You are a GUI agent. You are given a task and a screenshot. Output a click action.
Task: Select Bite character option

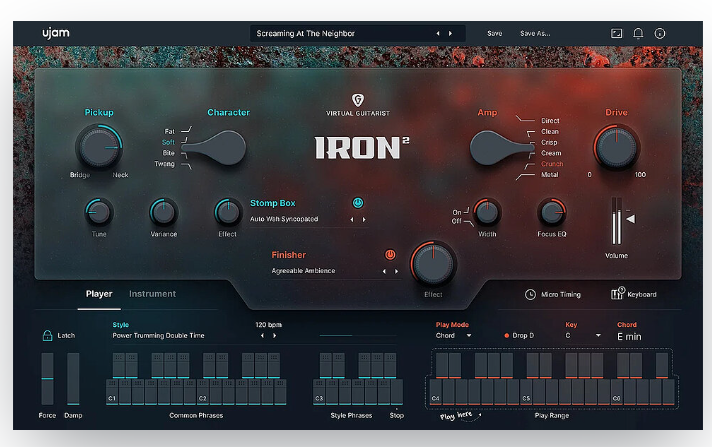168,153
